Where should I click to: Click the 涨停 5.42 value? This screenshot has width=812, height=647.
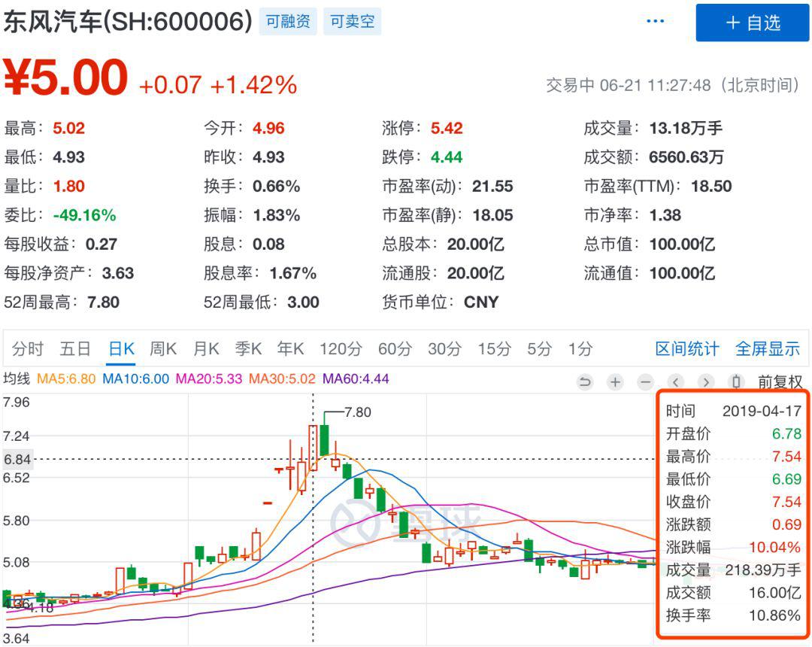pos(447,128)
